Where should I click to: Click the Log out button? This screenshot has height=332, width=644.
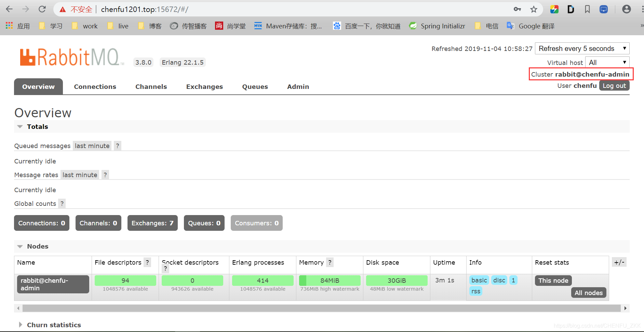click(x=614, y=86)
